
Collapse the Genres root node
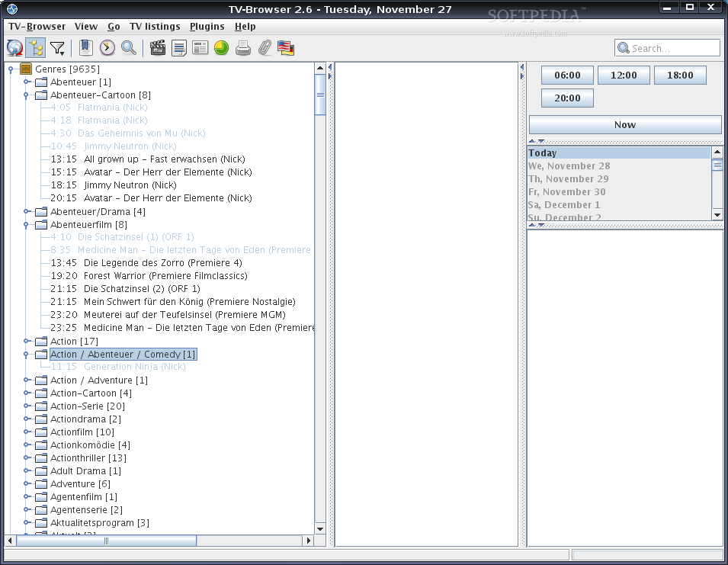pos(11,69)
